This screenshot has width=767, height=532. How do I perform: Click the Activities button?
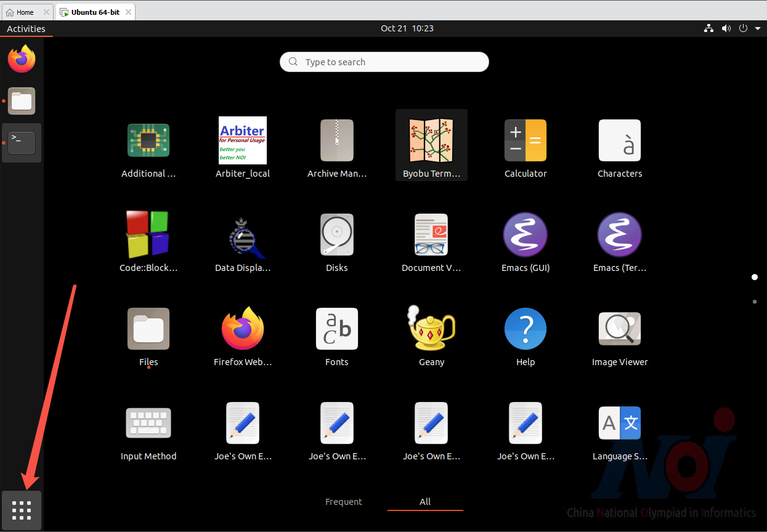[x=26, y=29]
